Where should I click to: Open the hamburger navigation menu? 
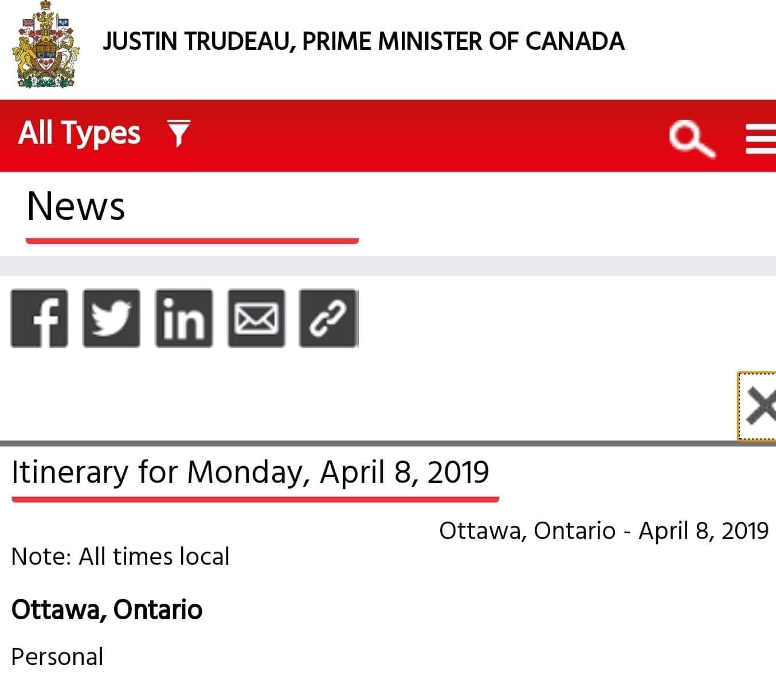(761, 140)
